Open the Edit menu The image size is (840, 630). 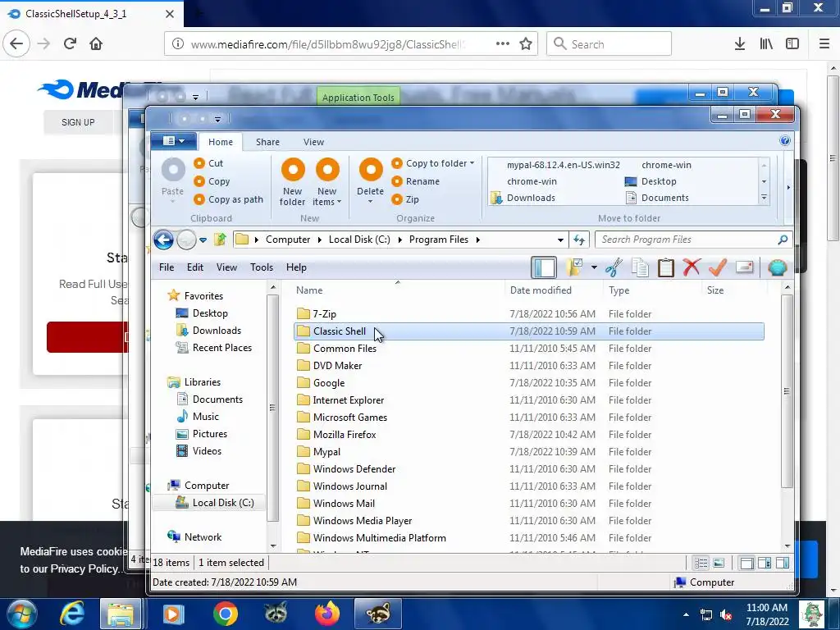195,267
